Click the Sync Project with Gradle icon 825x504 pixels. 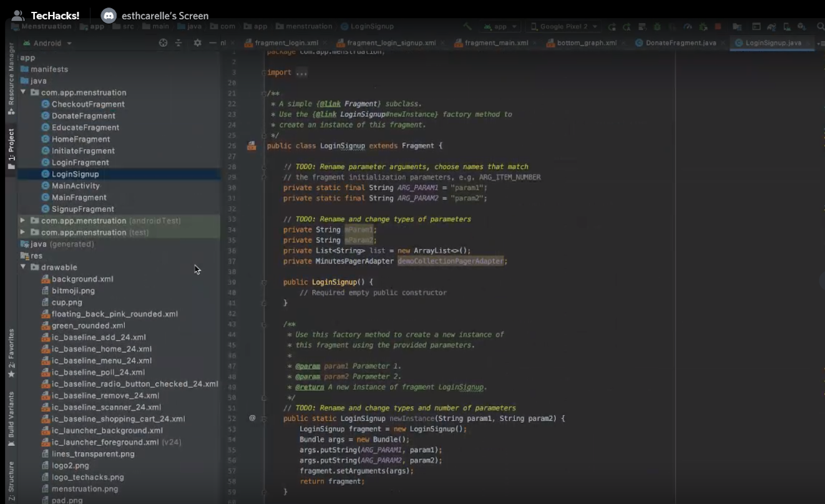click(771, 27)
